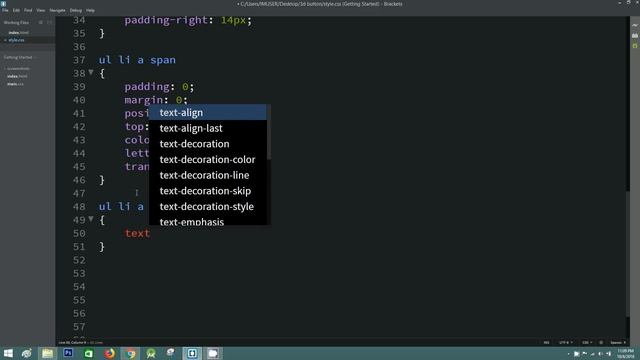Screen dimensions: 640x360
Task: Switch to Chrome in the taskbar
Action: point(130,353)
